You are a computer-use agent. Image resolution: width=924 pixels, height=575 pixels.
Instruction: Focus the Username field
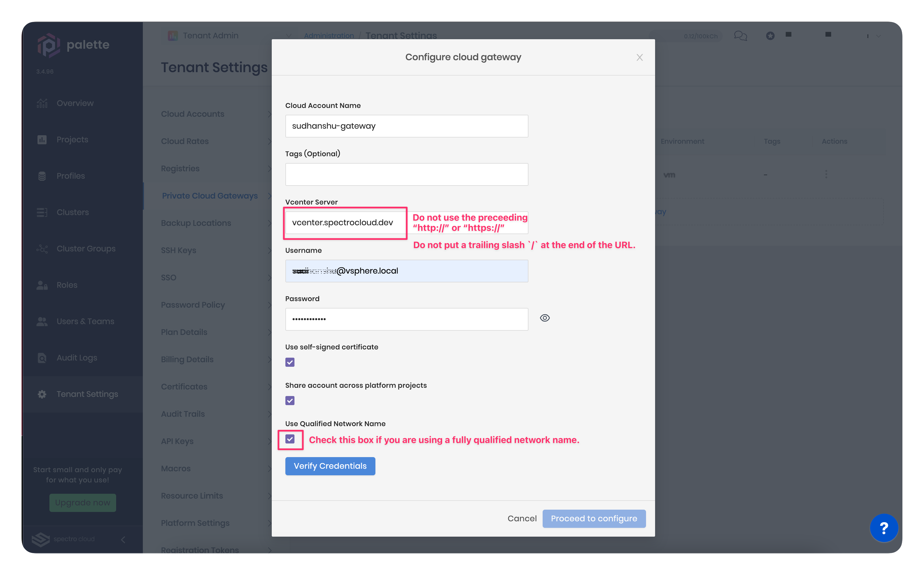406,271
